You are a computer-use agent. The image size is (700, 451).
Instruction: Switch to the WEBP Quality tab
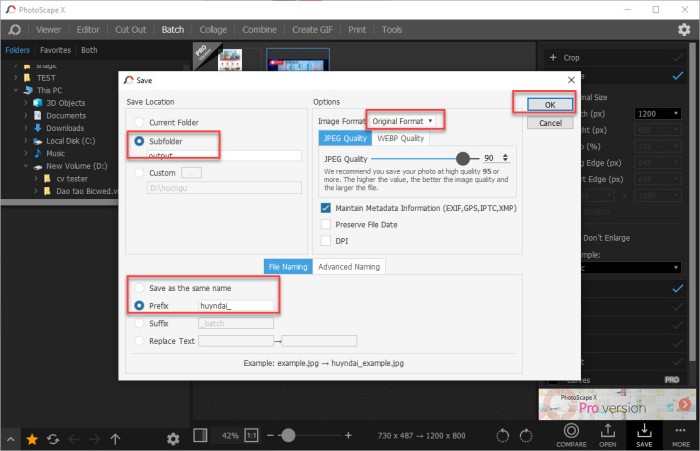pyautogui.click(x=400, y=138)
